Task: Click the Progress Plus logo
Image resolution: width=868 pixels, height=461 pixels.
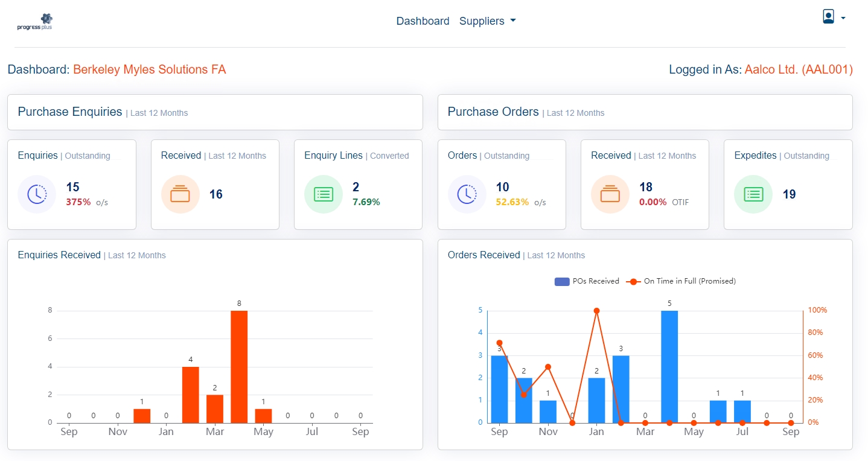Action: pos(35,21)
